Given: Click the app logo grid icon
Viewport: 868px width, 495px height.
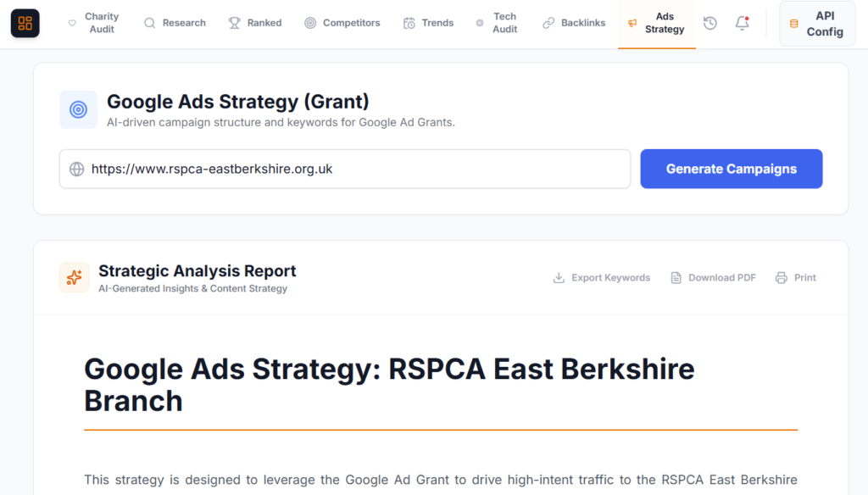Looking at the screenshot, I should (x=25, y=23).
